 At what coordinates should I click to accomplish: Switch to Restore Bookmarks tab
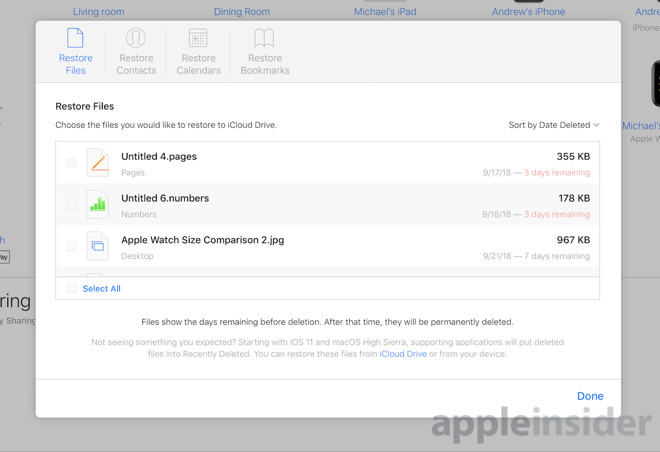(265, 52)
